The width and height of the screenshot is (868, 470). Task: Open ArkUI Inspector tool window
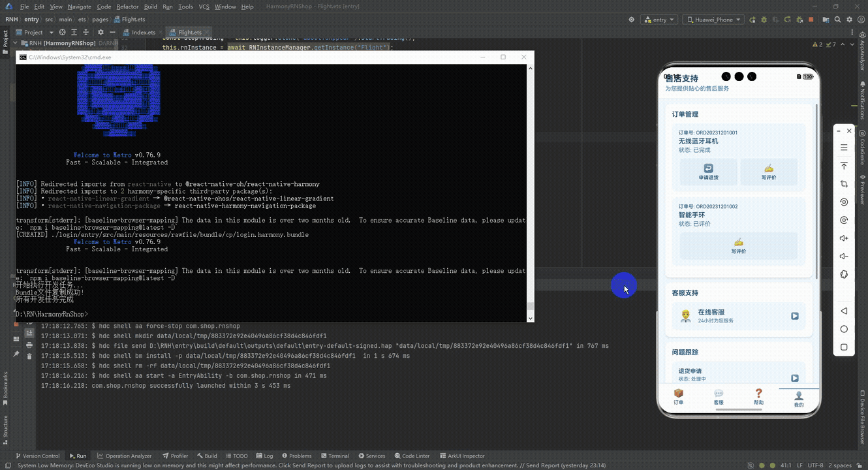coord(461,456)
